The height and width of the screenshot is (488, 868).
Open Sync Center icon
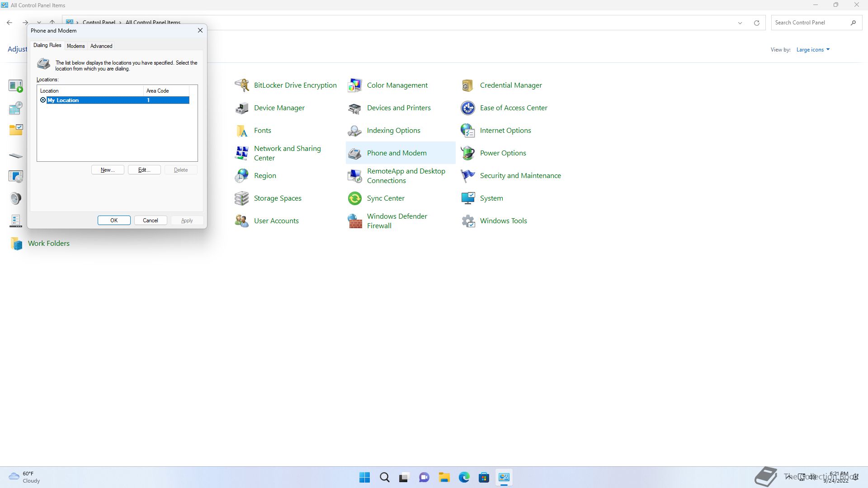355,198
